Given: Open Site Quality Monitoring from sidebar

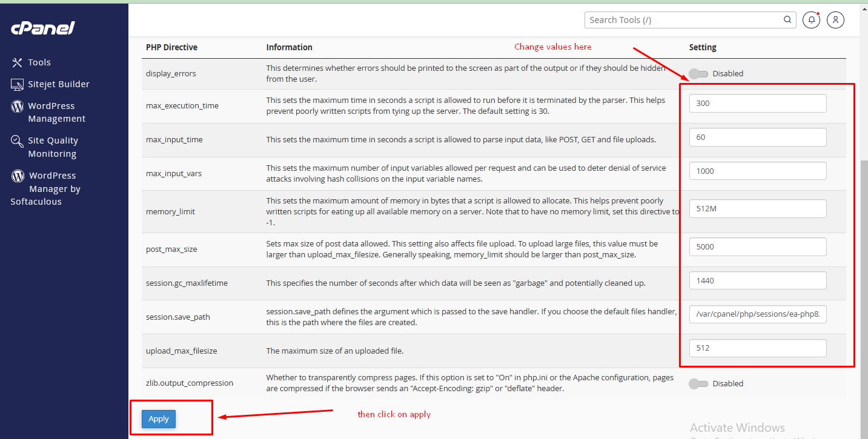Looking at the screenshot, I should (x=53, y=147).
